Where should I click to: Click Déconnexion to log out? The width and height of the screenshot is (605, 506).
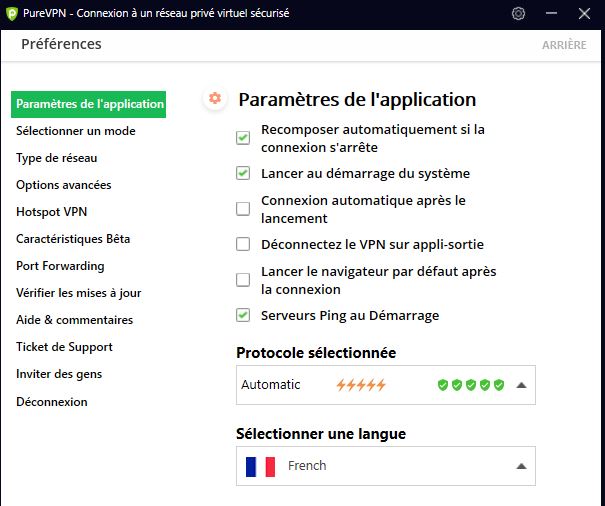click(x=52, y=402)
